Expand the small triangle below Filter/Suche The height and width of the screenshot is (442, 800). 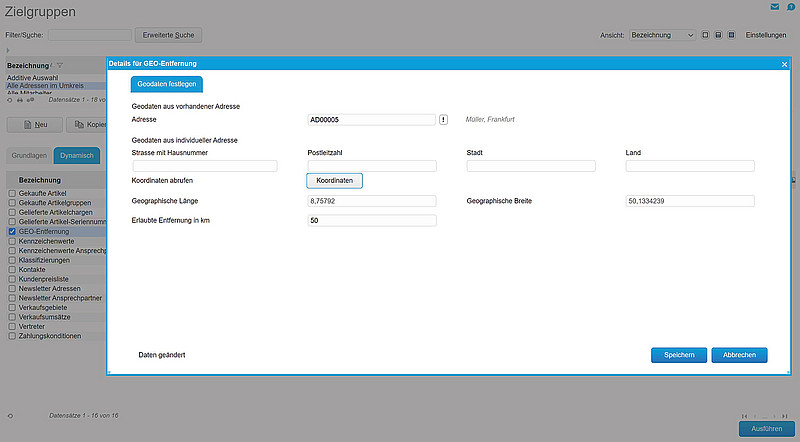coord(8,51)
